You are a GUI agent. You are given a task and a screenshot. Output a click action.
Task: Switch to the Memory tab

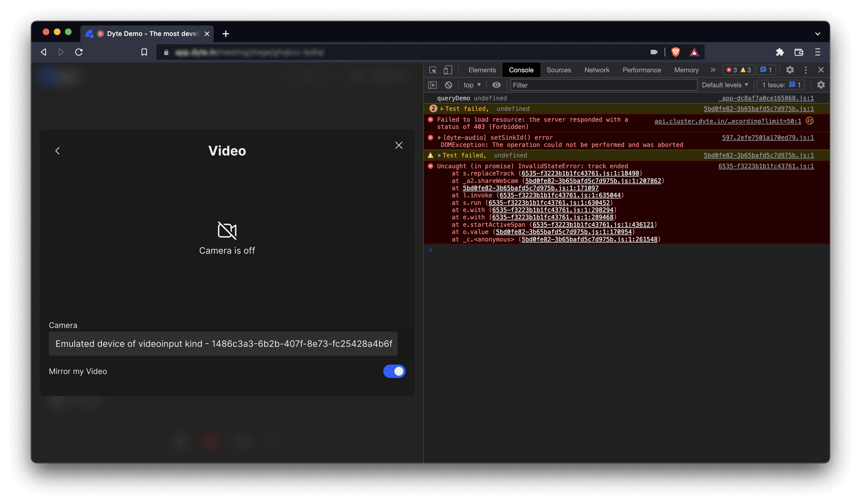point(686,70)
